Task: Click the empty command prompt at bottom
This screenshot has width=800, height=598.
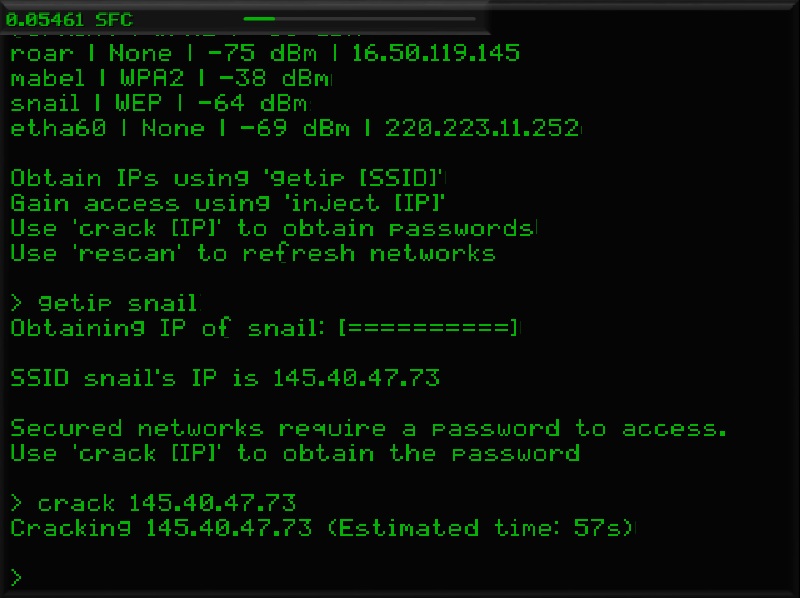Action: pyautogui.click(x=16, y=578)
